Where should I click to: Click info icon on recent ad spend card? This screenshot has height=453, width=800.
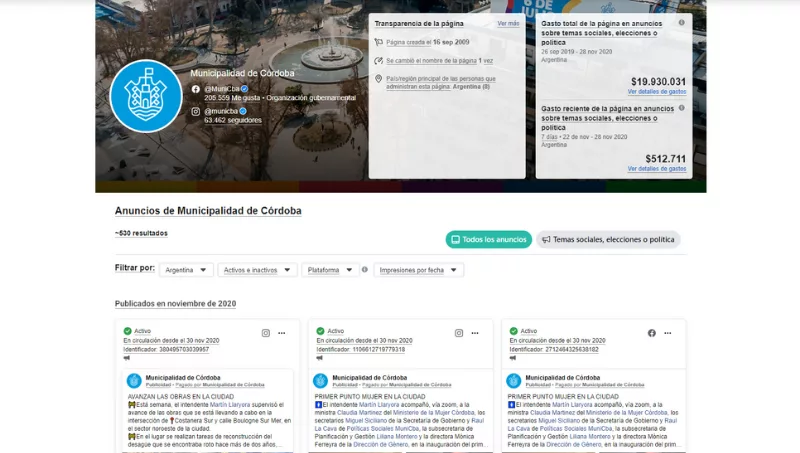pyautogui.click(x=682, y=107)
